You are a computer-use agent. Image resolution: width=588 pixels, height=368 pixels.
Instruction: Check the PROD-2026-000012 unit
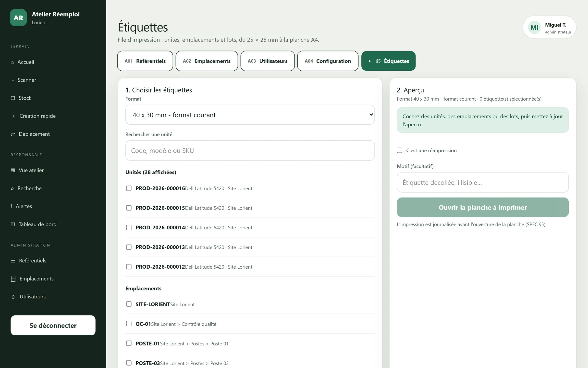point(129,267)
